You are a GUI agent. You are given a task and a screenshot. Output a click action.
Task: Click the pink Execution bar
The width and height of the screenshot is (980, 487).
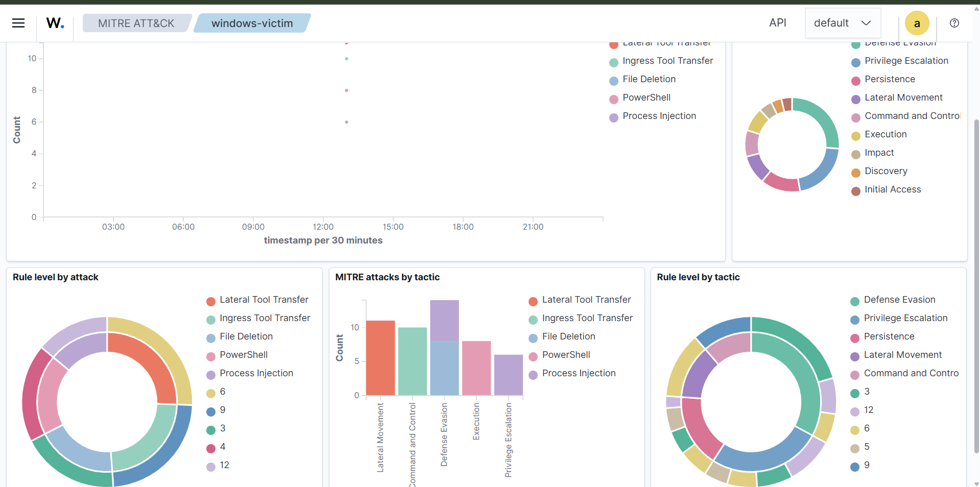click(x=476, y=368)
